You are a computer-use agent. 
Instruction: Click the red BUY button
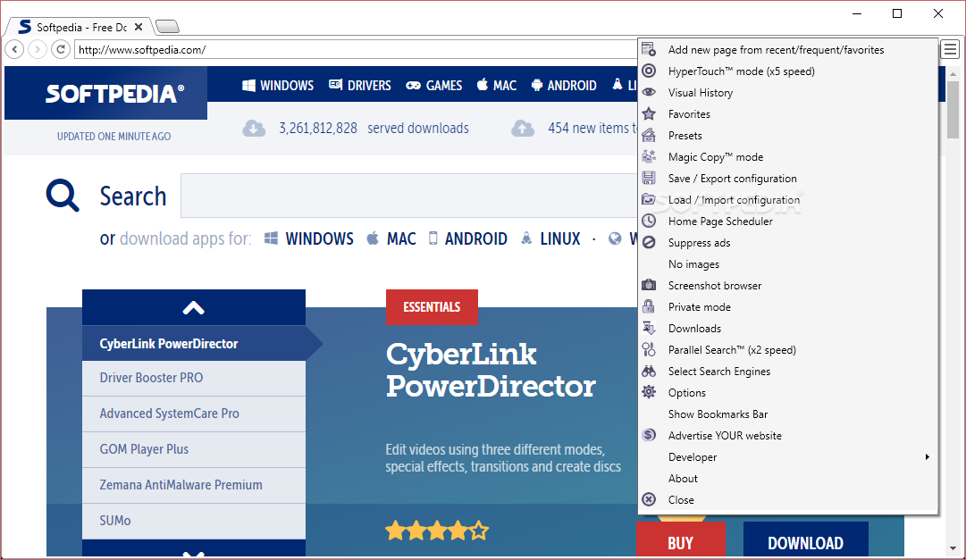point(681,540)
